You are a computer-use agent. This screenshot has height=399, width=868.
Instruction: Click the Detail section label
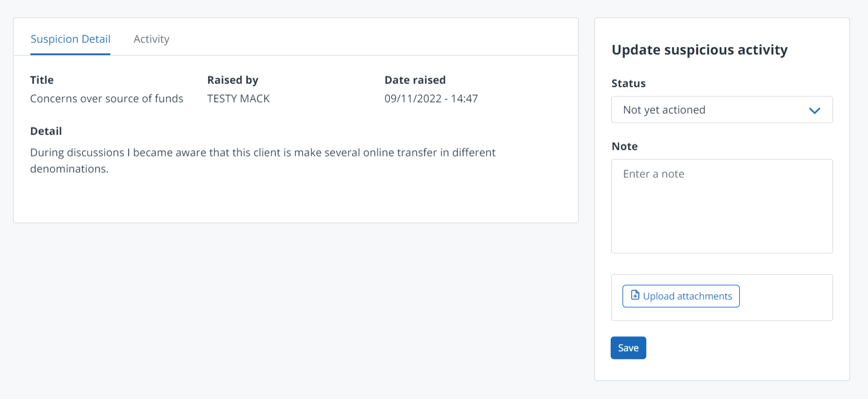[x=46, y=131]
